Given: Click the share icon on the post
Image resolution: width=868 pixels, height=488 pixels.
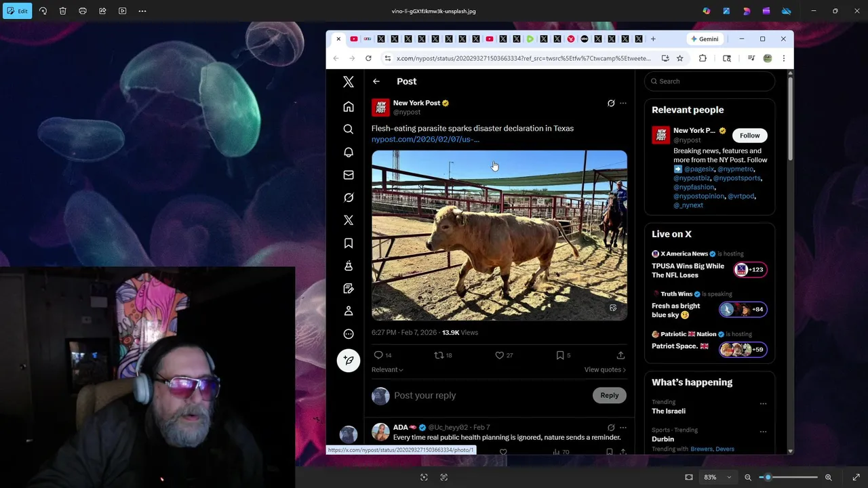Looking at the screenshot, I should coord(620,355).
